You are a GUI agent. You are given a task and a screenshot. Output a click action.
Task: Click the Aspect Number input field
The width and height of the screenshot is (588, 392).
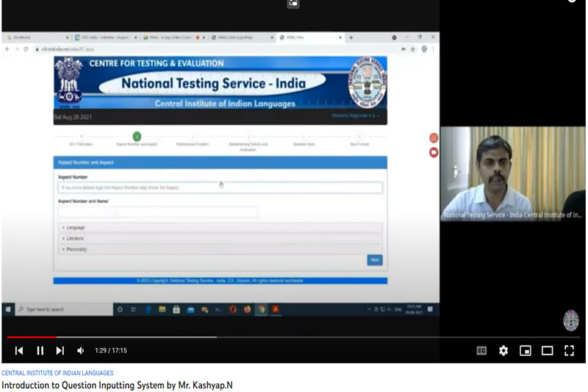(220, 188)
